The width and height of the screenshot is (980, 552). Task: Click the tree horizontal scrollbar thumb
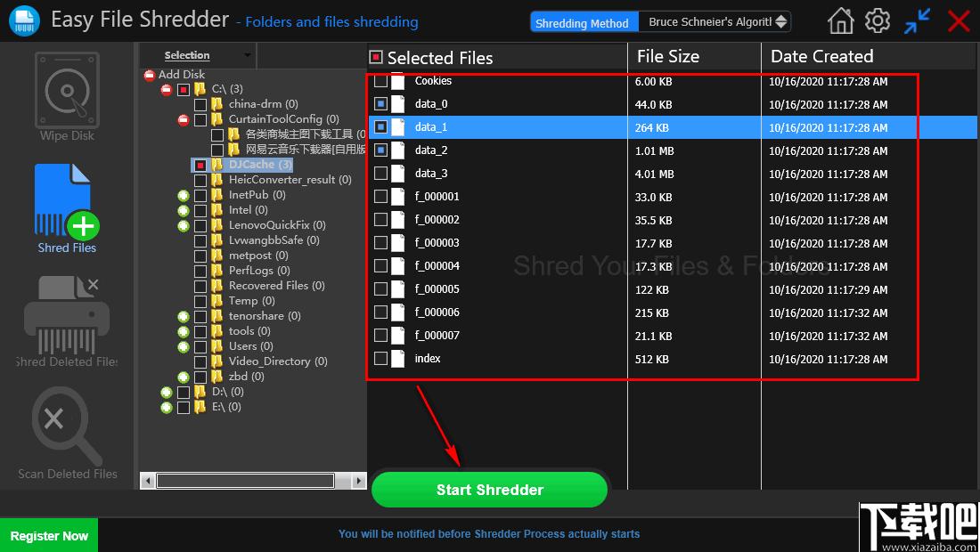[245, 480]
